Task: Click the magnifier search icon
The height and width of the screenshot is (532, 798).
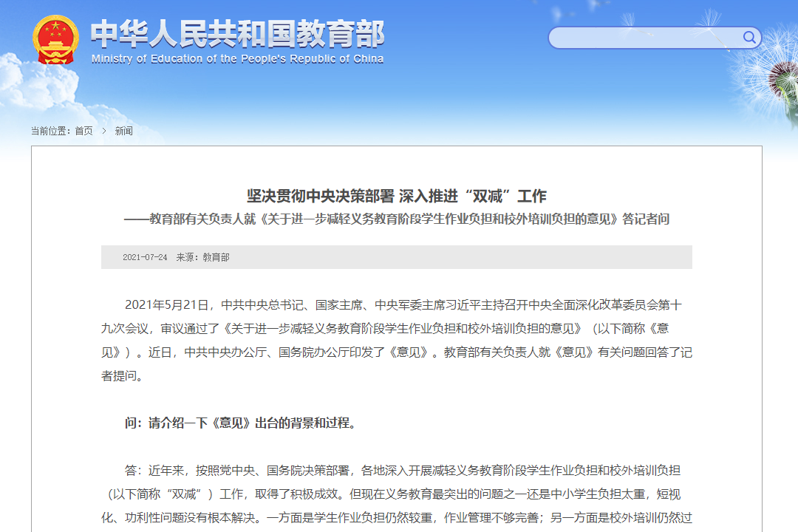Action: (748, 37)
